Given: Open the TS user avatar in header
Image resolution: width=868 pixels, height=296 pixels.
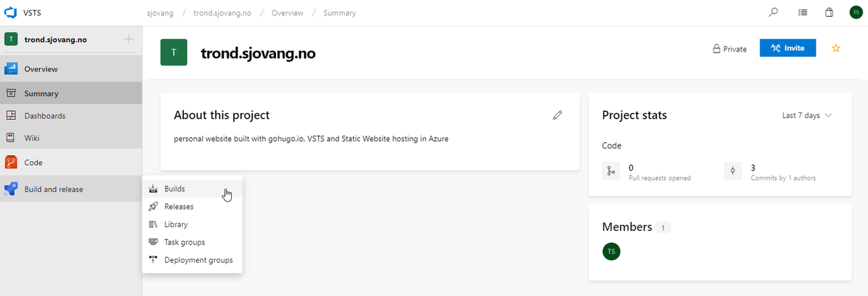Looking at the screenshot, I should [x=856, y=12].
